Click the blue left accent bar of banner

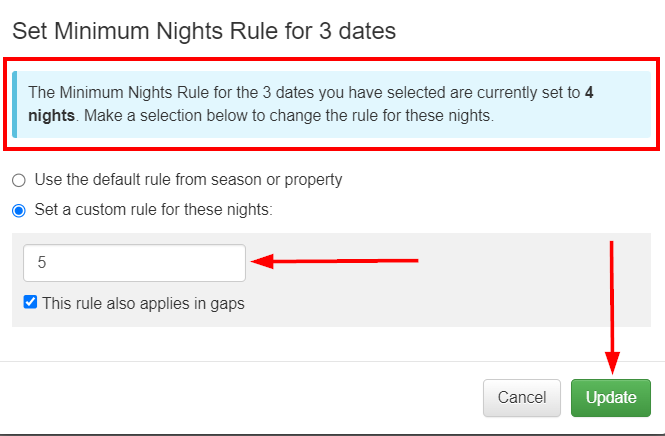14,104
